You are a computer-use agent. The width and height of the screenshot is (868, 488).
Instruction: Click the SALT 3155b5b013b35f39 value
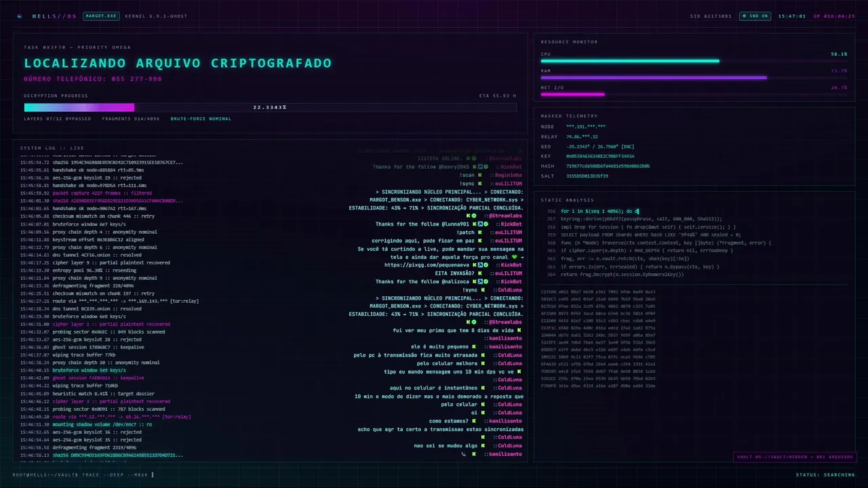click(x=587, y=176)
